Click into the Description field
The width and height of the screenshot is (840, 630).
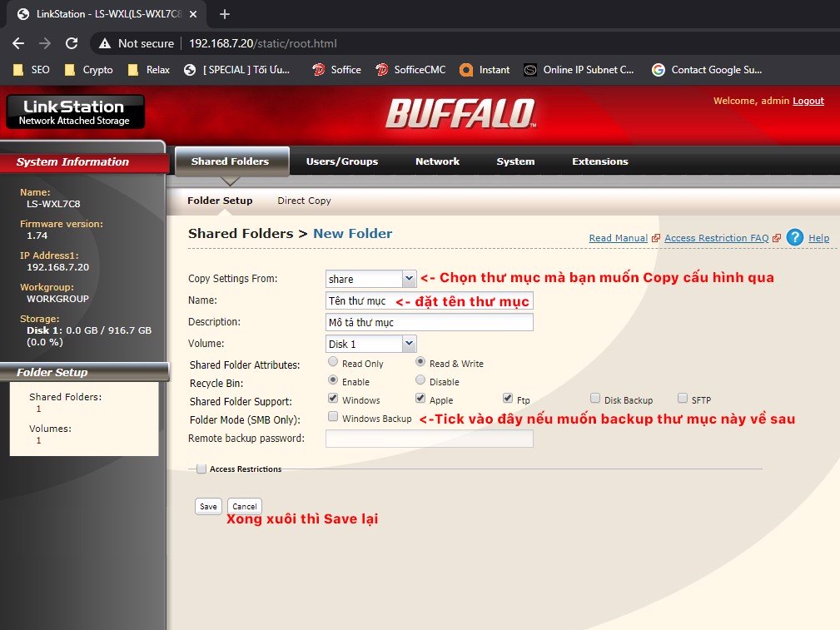tap(430, 322)
